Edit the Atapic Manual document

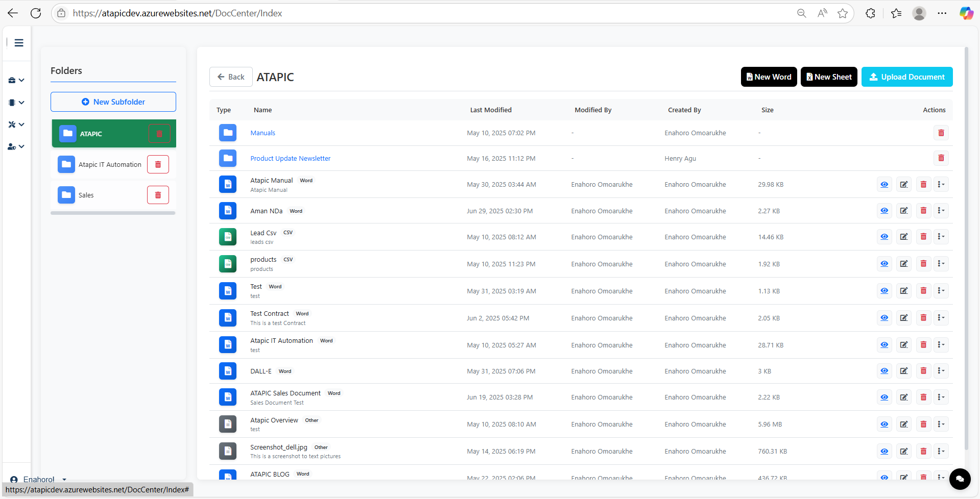[904, 184]
